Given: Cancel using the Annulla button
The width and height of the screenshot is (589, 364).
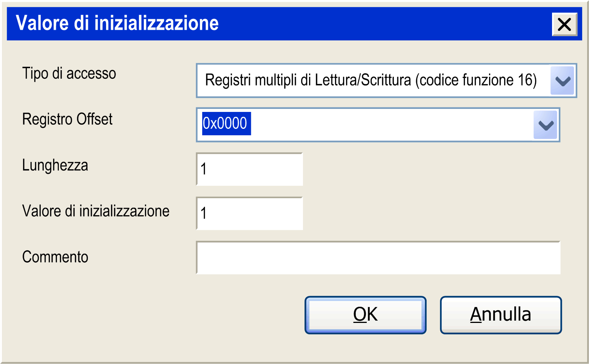Looking at the screenshot, I should 501,315.
